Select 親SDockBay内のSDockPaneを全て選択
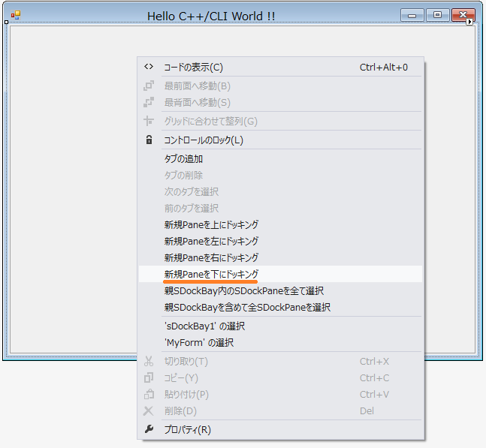The height and width of the screenshot is (448, 486). pyautogui.click(x=280, y=290)
